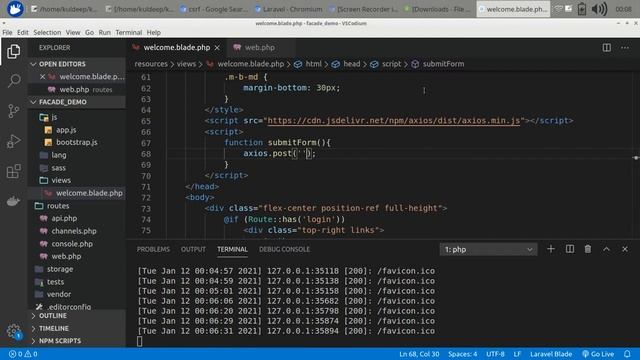Maximize the terminal panel size
The image size is (640, 360).
[607, 249]
